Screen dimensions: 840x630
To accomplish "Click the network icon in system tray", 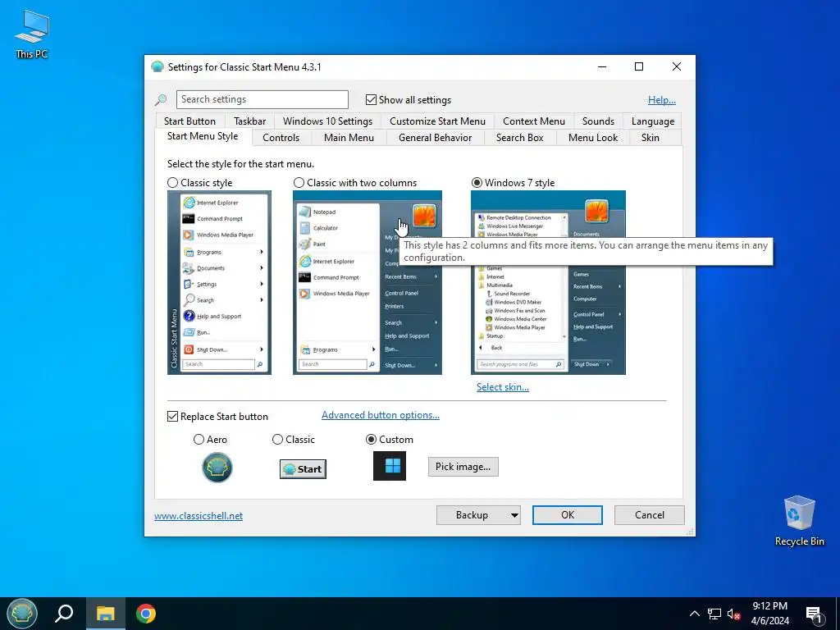I will (714, 614).
